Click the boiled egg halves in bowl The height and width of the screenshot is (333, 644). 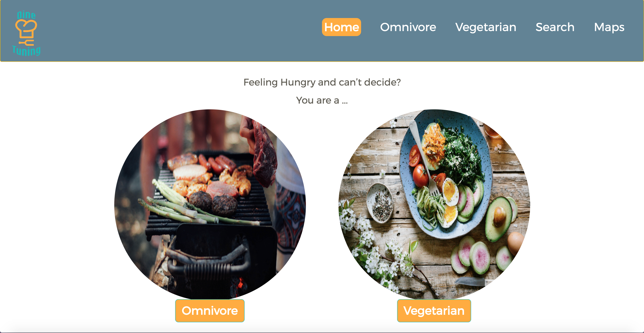click(x=450, y=203)
